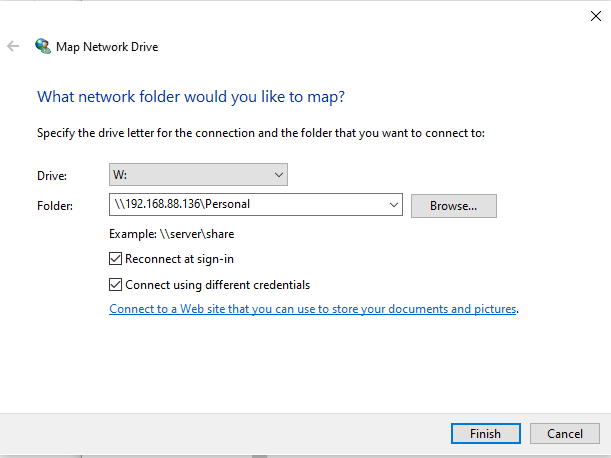611x458 pixels.
Task: Click the Folder: label
Action: 55,206
